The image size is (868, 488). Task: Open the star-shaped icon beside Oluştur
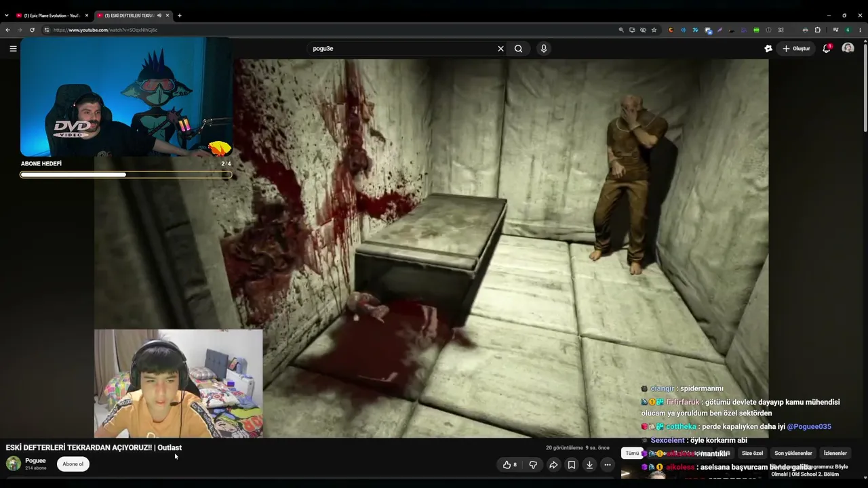point(768,49)
